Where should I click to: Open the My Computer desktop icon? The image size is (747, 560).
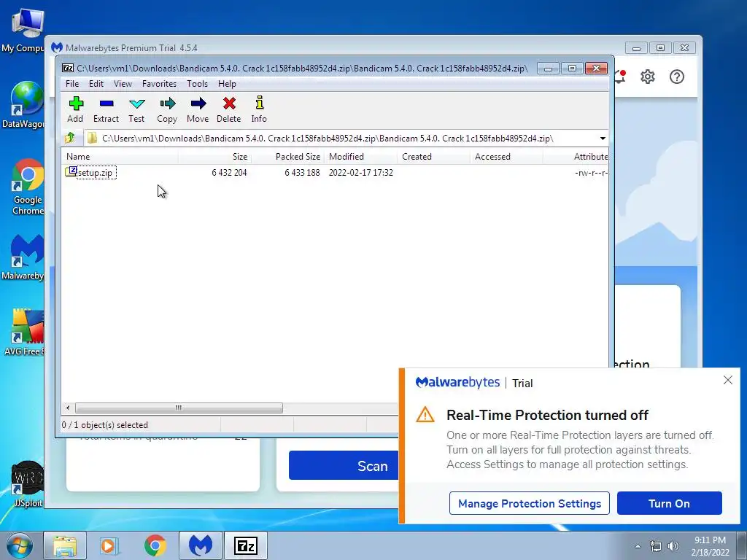[23, 31]
